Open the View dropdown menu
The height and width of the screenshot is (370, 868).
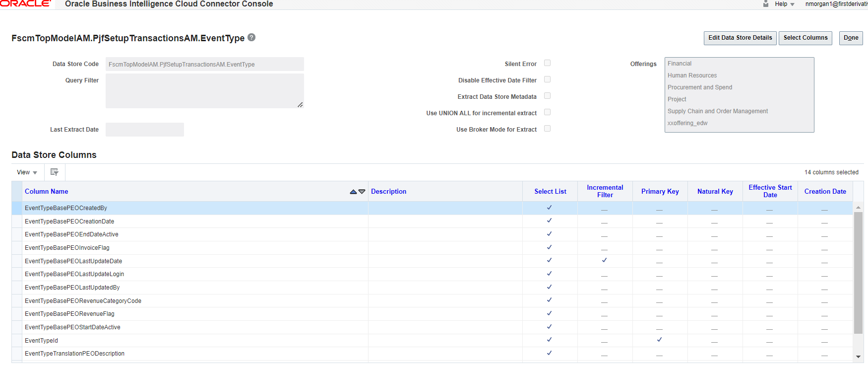(x=27, y=172)
